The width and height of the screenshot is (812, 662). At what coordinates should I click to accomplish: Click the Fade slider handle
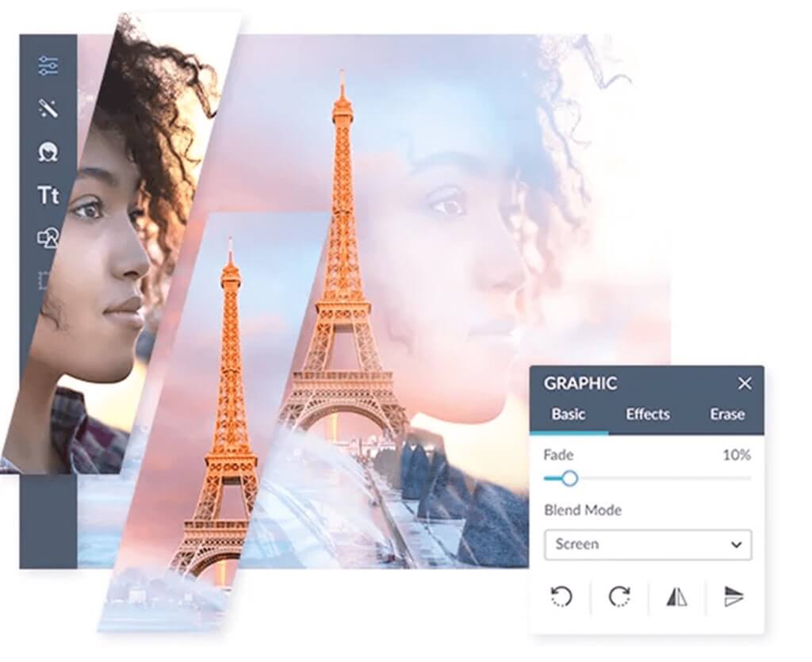569,478
